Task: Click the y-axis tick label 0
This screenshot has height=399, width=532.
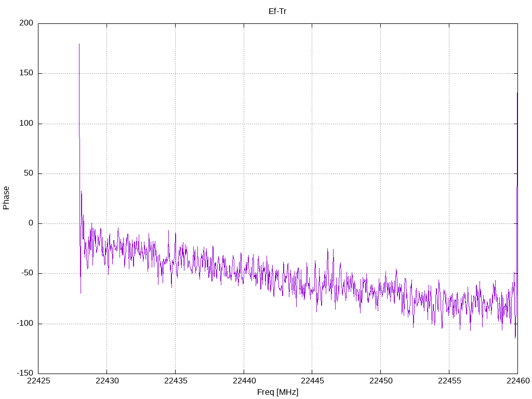Action: click(x=31, y=223)
